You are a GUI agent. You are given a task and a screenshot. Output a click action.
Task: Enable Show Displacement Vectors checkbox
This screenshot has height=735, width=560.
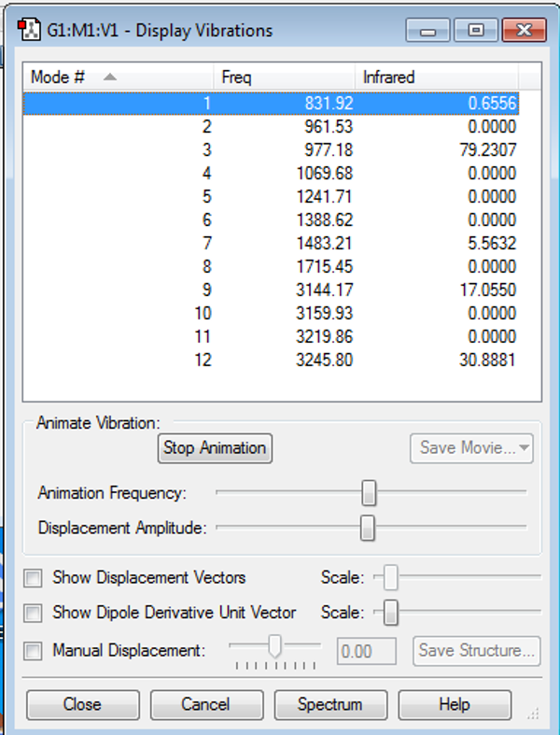(x=34, y=577)
